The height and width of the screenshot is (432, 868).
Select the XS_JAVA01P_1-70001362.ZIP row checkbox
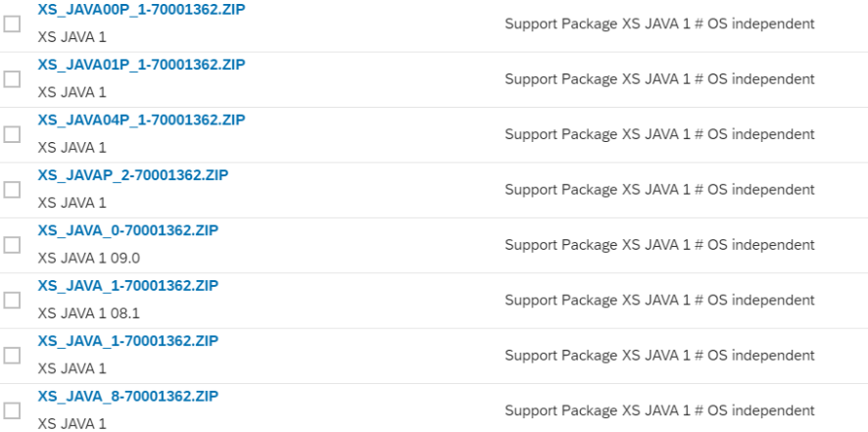(12, 79)
